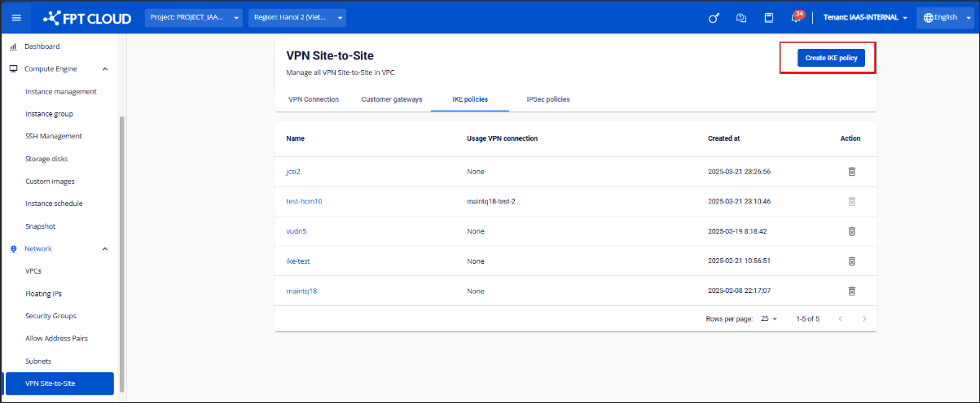Open the notifications bell with 34 badge
The height and width of the screenshot is (403, 980).
[x=797, y=17]
